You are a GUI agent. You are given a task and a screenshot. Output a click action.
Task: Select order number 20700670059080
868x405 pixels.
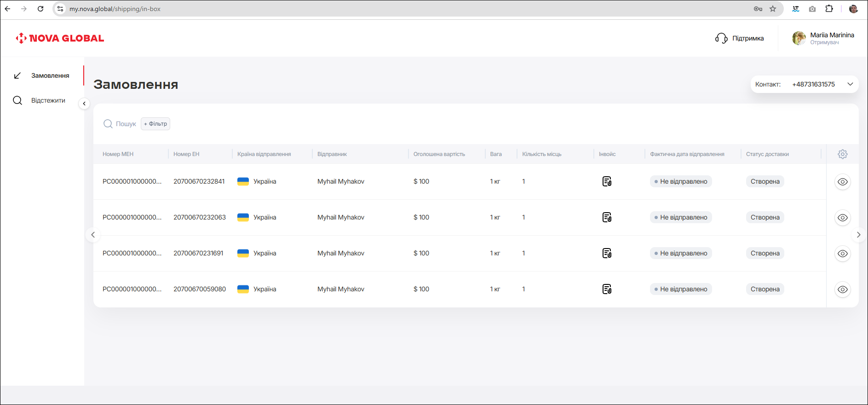point(200,289)
